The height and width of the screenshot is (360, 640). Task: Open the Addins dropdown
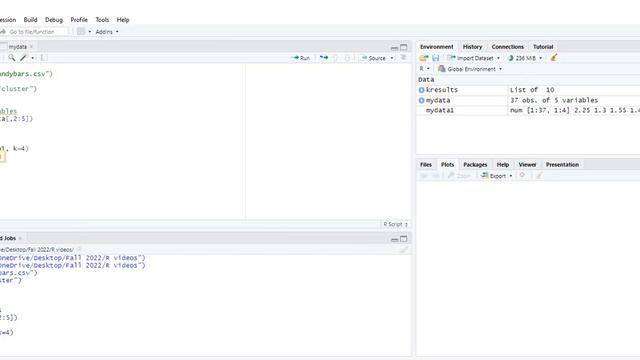tap(107, 31)
